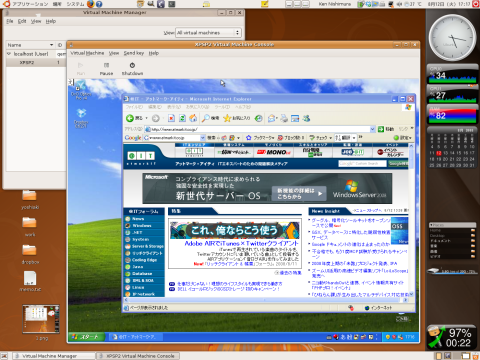Click the Mail icon in IE toolbar
This screenshot has height=360, width=480.
(x=272, y=118)
